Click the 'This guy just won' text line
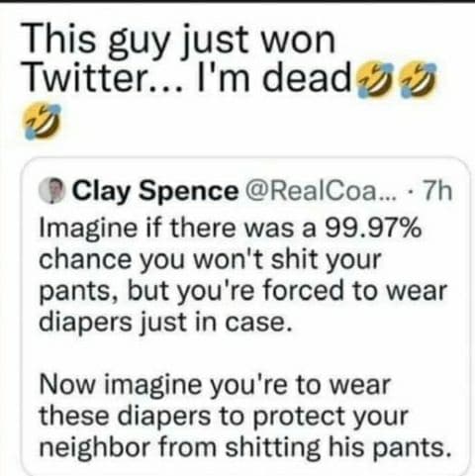This screenshot has width=475, height=476. point(180,42)
